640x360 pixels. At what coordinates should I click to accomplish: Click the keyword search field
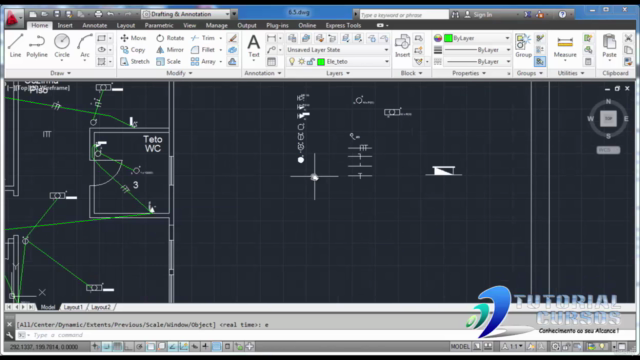click(404, 15)
